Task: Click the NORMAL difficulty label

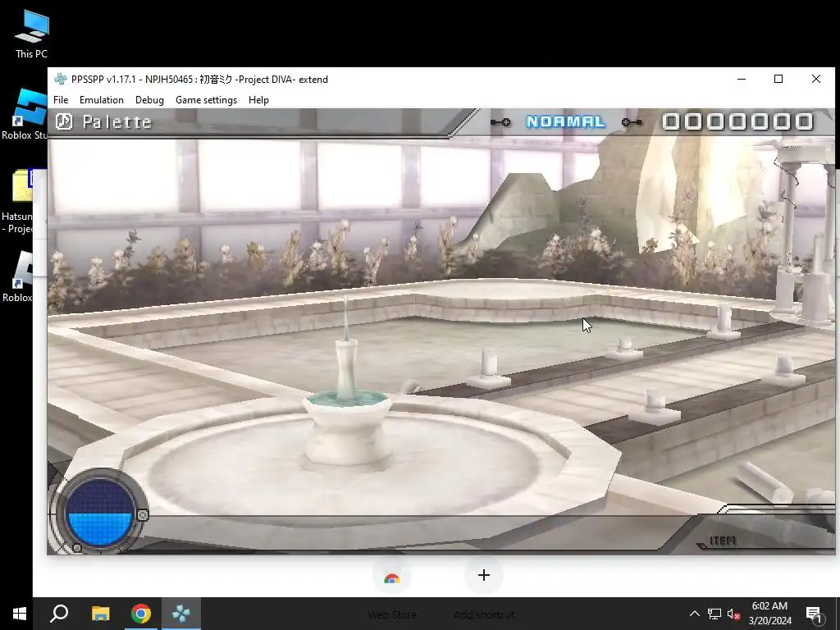Action: click(566, 121)
